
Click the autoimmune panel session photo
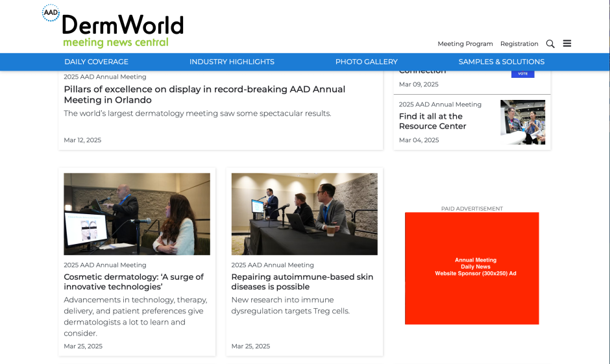pyautogui.click(x=304, y=213)
